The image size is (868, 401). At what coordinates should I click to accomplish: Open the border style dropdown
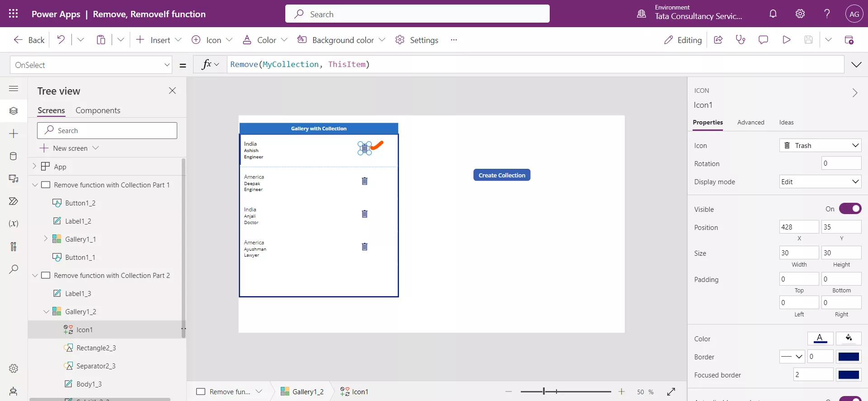(792, 357)
